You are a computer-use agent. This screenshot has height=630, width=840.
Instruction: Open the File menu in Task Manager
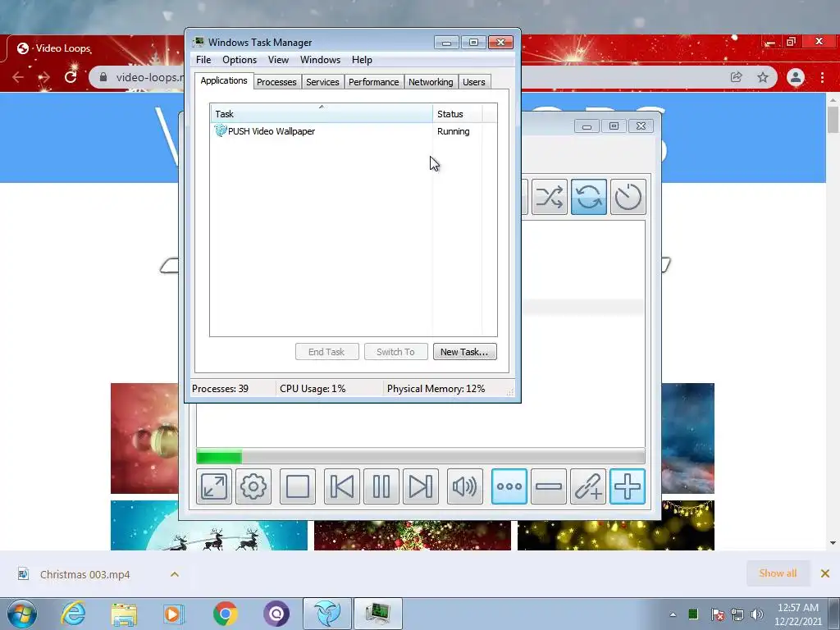203,59
